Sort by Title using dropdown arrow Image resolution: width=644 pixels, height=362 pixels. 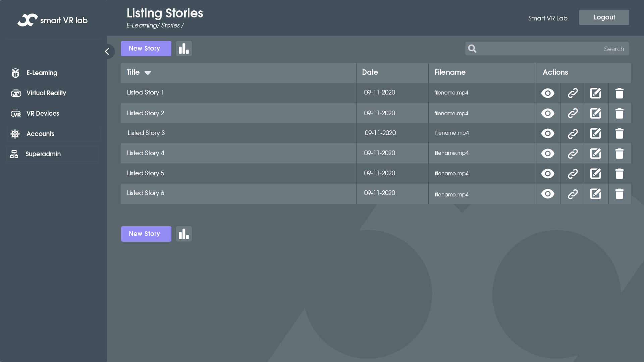point(148,73)
